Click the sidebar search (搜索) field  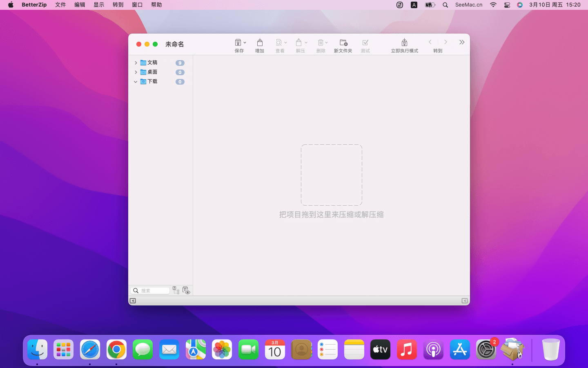[x=154, y=291]
